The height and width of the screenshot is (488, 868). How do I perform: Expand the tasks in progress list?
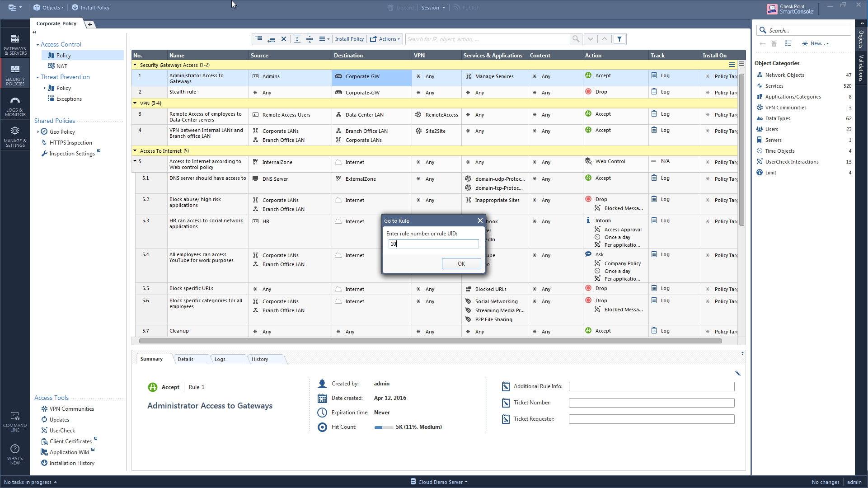pyautogui.click(x=30, y=482)
